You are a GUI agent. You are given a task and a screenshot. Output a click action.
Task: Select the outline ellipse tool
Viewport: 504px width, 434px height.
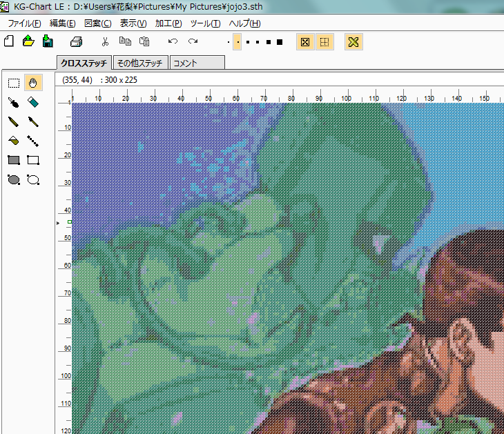[x=33, y=179]
